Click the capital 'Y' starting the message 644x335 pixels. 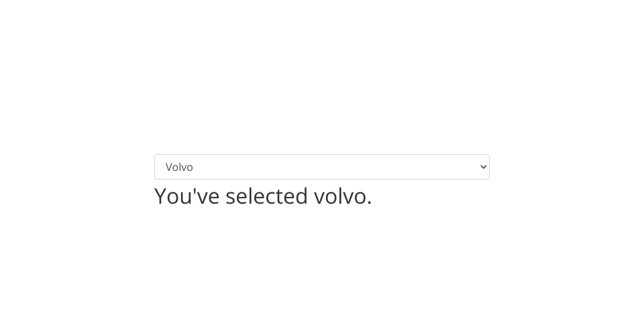tap(161, 196)
